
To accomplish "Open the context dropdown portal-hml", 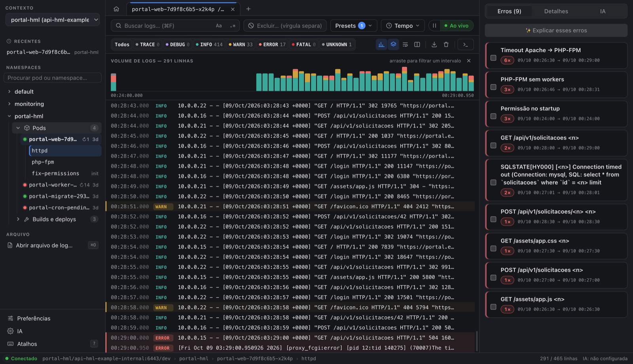I will tap(53, 20).
